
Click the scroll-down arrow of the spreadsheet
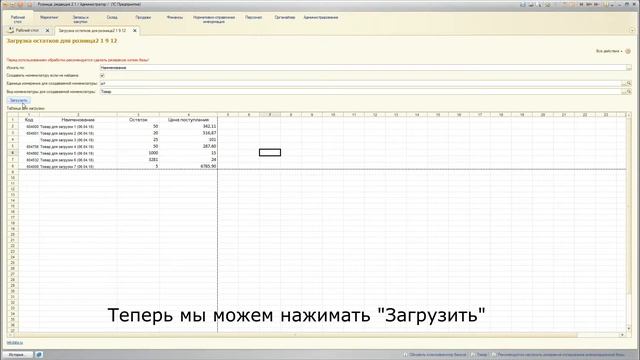coord(629,329)
